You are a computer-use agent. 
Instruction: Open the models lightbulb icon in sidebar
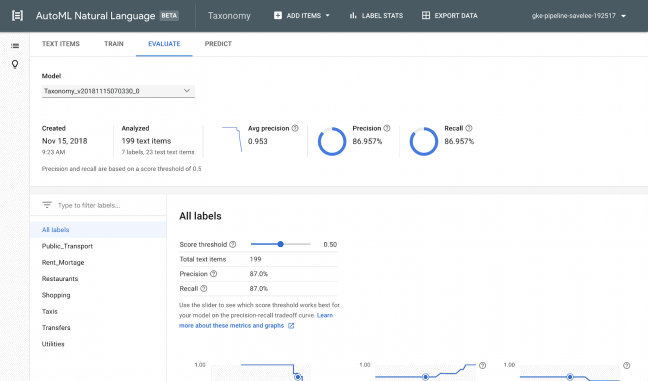pyautogui.click(x=15, y=64)
